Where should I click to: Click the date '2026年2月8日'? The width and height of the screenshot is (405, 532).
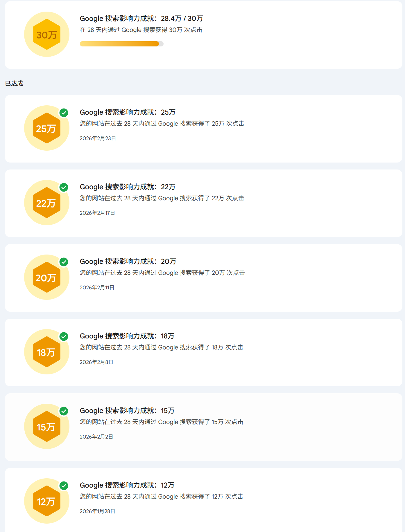[x=96, y=362]
